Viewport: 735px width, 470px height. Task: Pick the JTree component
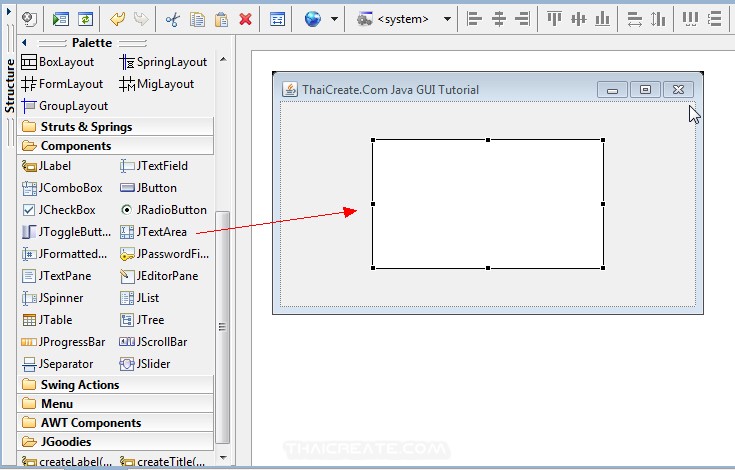[142, 320]
